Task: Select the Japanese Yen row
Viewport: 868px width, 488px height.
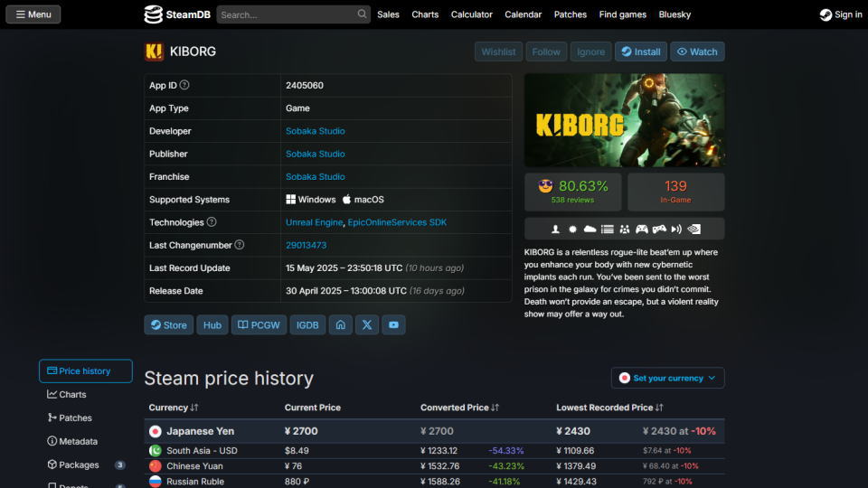Action: [x=435, y=431]
